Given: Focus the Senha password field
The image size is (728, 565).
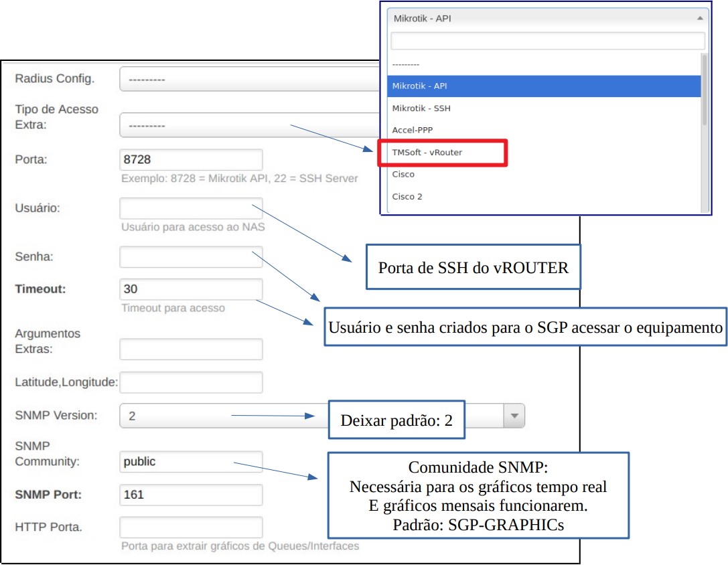Looking at the screenshot, I should point(191,257).
